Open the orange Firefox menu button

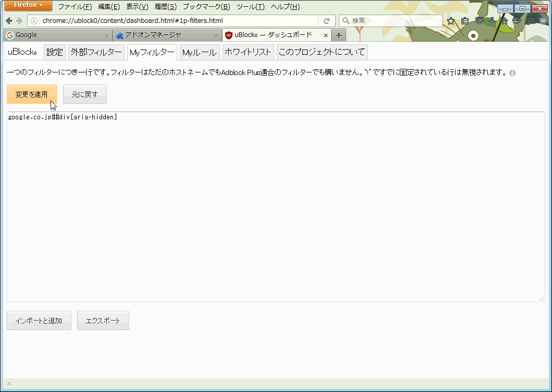29,5
